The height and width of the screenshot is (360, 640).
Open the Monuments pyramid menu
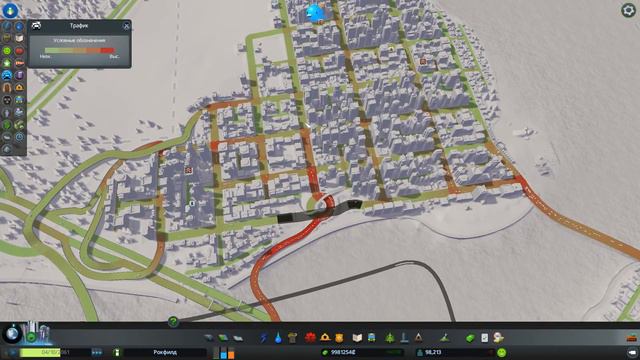418,338
